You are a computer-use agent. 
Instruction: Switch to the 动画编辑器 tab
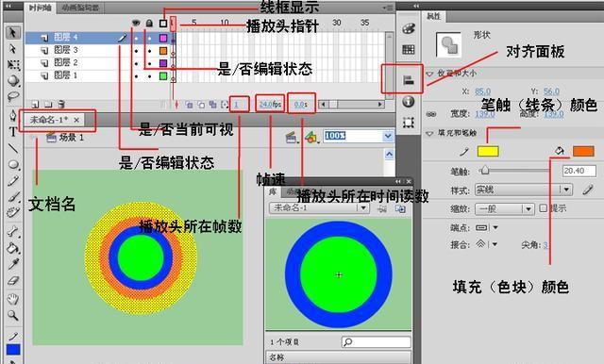point(80,8)
